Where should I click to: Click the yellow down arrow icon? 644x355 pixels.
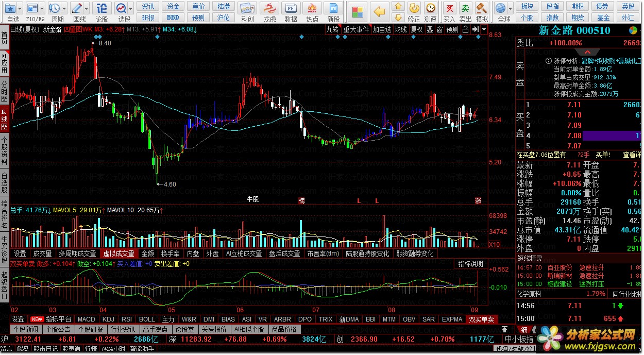tap(398, 18)
